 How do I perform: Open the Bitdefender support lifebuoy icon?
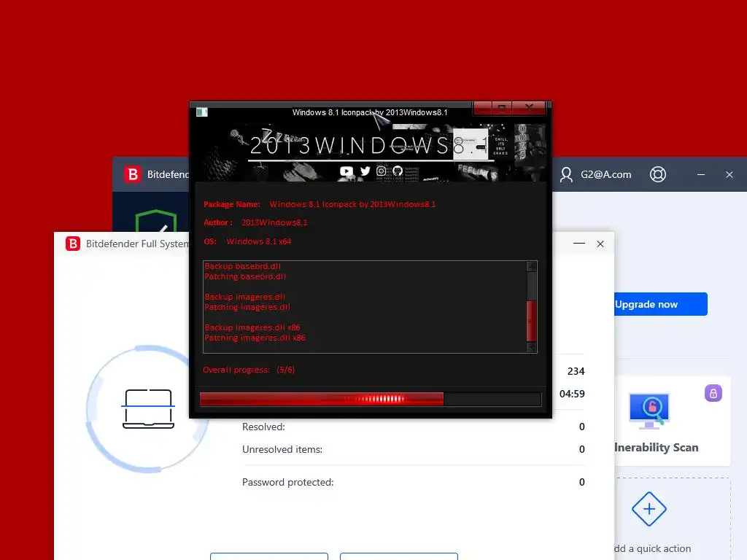click(658, 174)
